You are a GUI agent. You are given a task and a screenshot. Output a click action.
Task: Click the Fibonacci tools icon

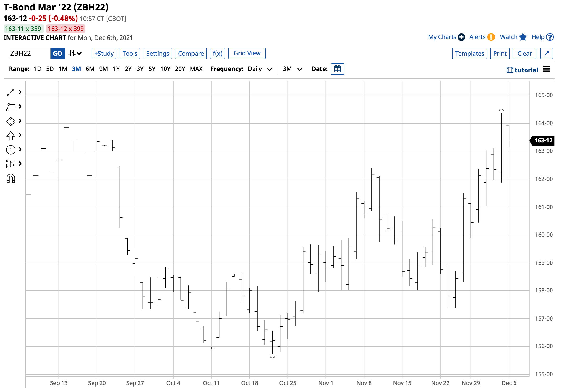pos(10,107)
